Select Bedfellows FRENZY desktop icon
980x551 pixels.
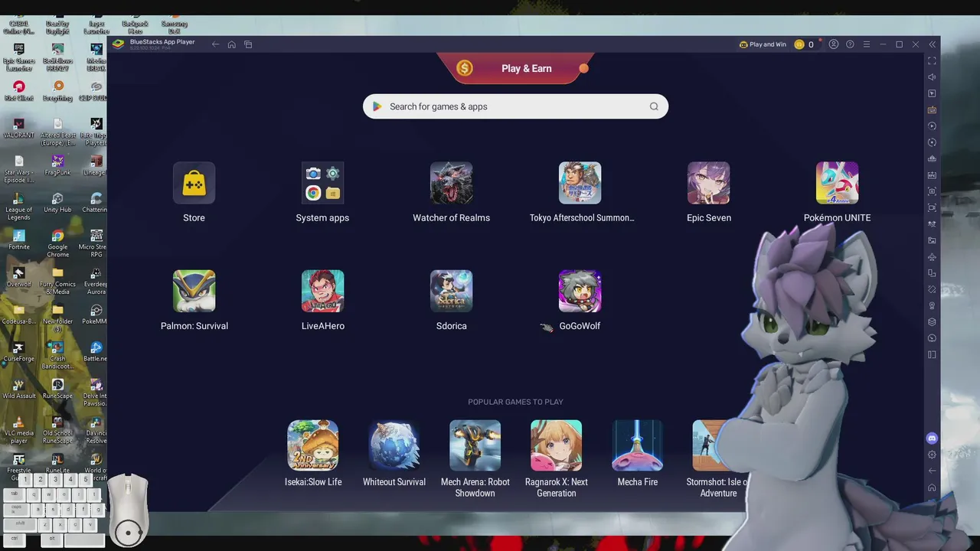(x=57, y=57)
